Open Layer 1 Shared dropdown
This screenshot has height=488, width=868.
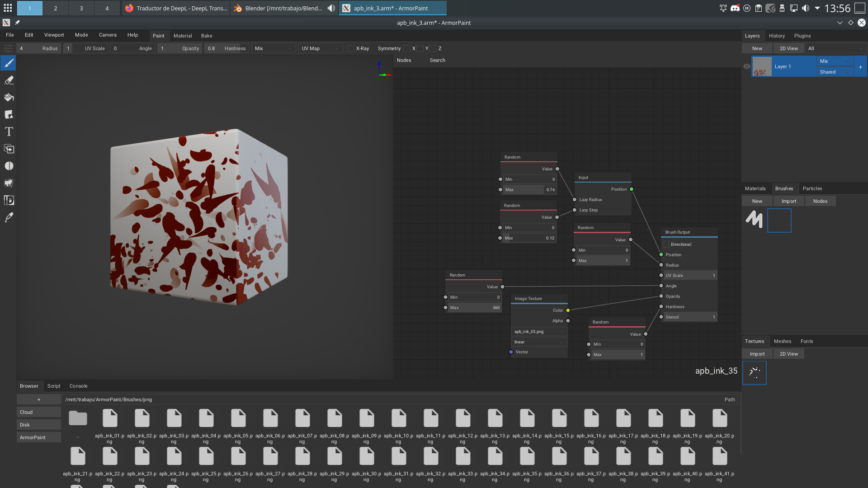(x=835, y=72)
